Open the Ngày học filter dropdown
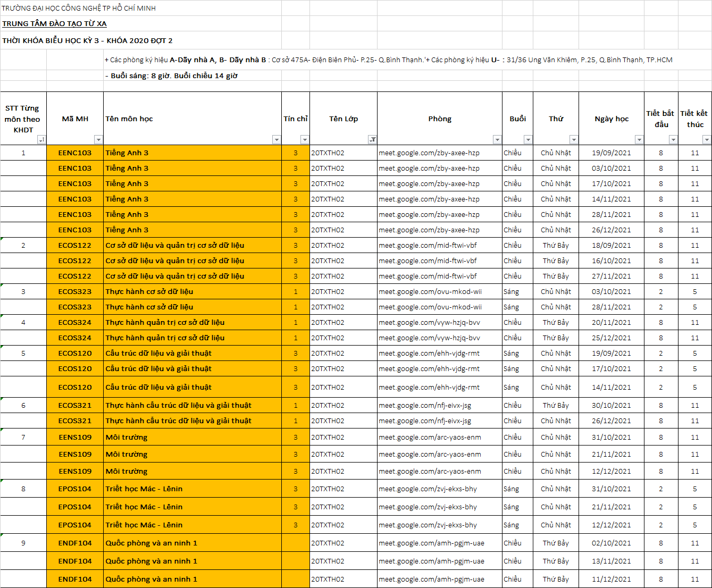Viewport: 712px width, 588px height. point(639,140)
